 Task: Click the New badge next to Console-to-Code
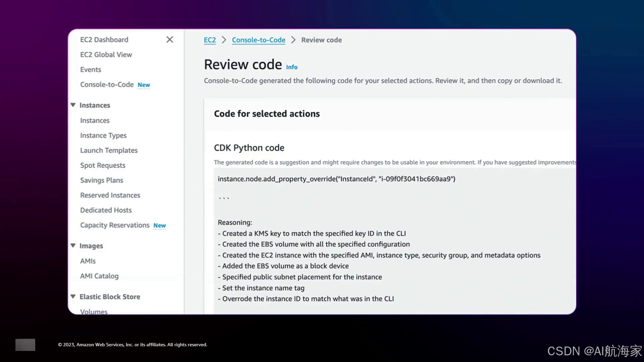(x=144, y=85)
